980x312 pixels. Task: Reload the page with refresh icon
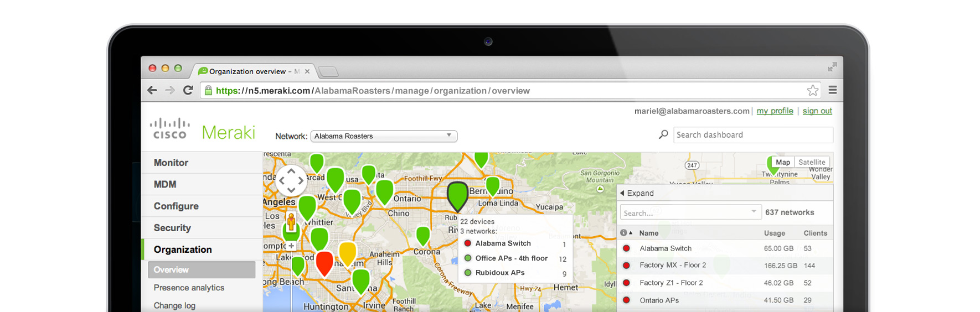tap(188, 90)
